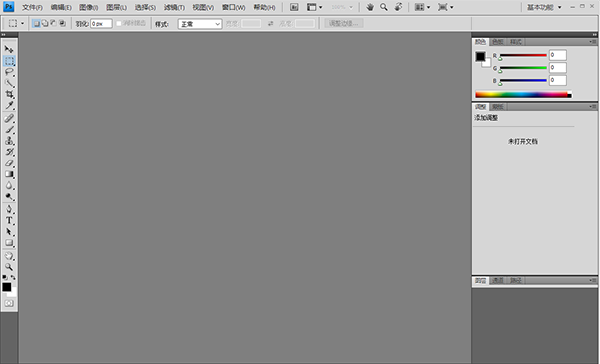Toggle Quick Mask mode
Viewport: 600px width, 364px height.
click(9, 303)
